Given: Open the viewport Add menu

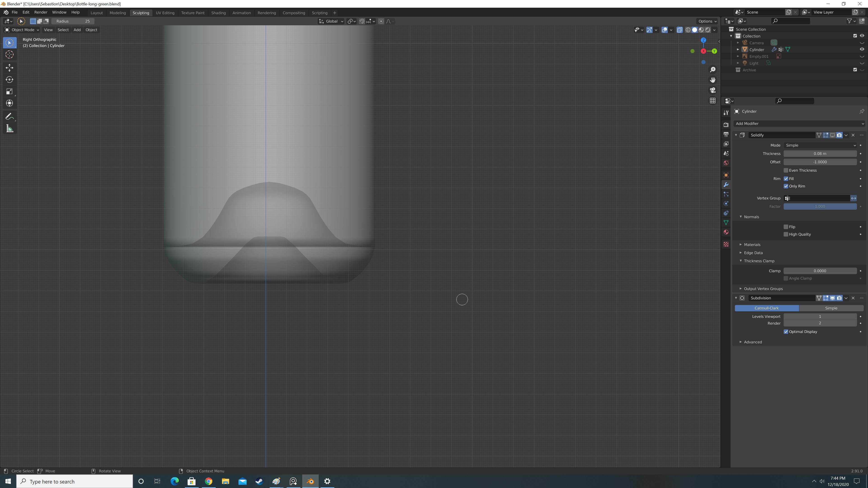Looking at the screenshot, I should 77,30.
